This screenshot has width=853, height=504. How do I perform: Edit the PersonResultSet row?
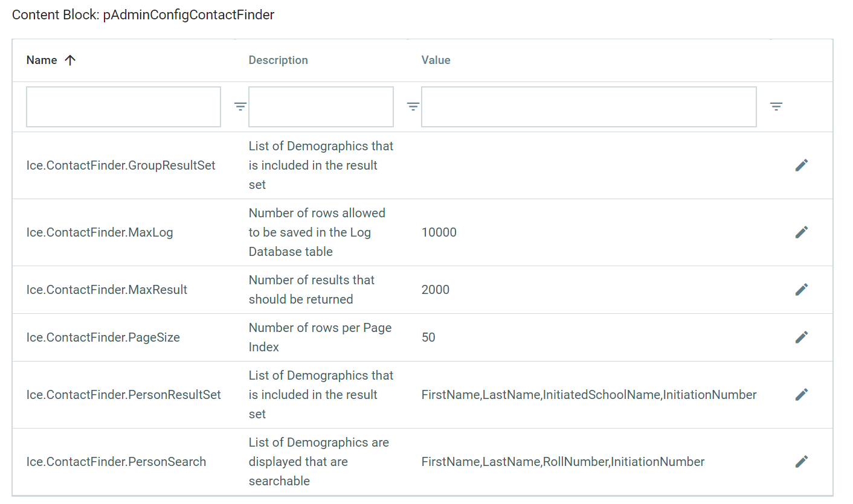click(801, 395)
